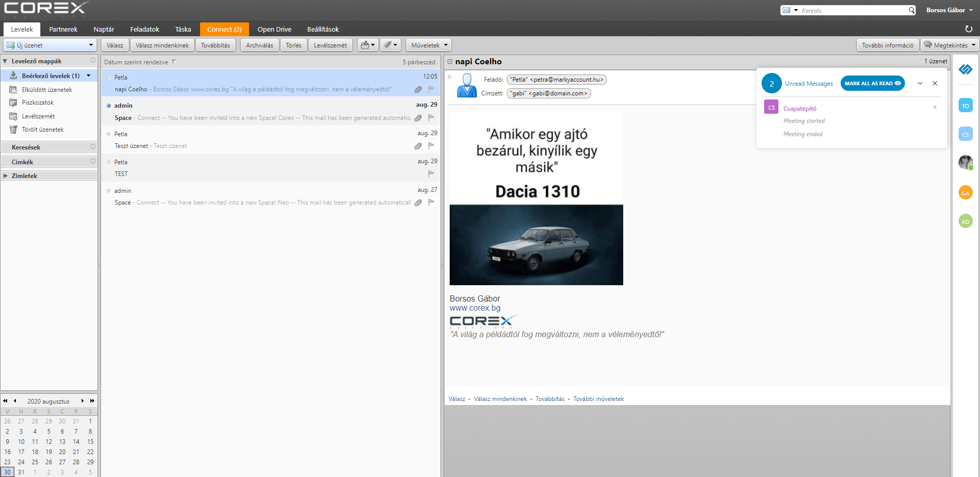
Task: Collapse the napi Coelho conversation header
Action: point(450,61)
